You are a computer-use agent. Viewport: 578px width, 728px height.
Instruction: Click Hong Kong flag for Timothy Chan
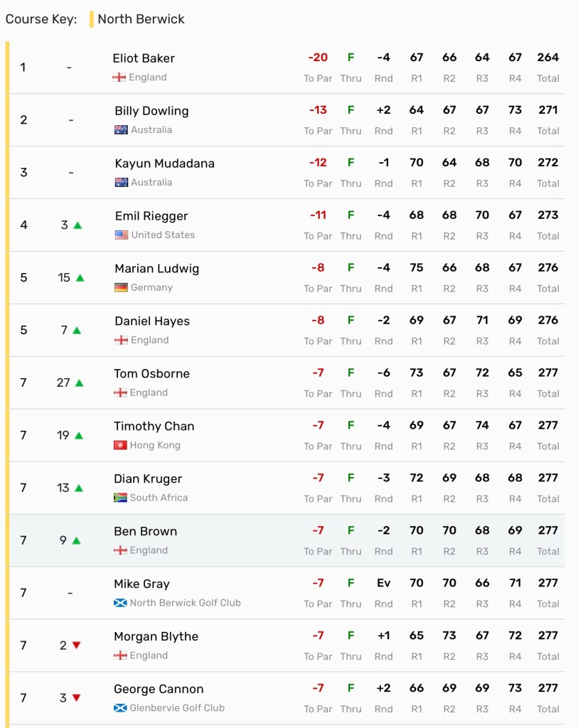click(120, 446)
